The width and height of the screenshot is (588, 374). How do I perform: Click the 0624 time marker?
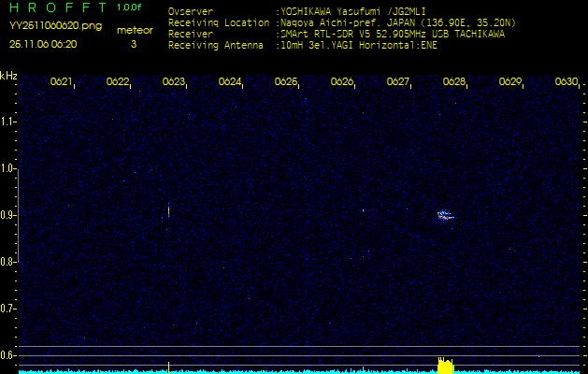(230, 81)
